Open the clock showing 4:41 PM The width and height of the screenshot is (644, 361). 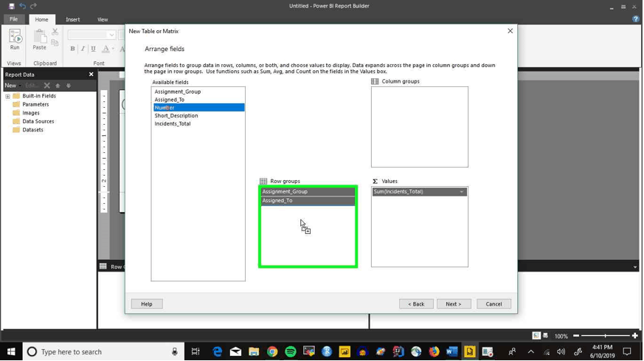(602, 352)
